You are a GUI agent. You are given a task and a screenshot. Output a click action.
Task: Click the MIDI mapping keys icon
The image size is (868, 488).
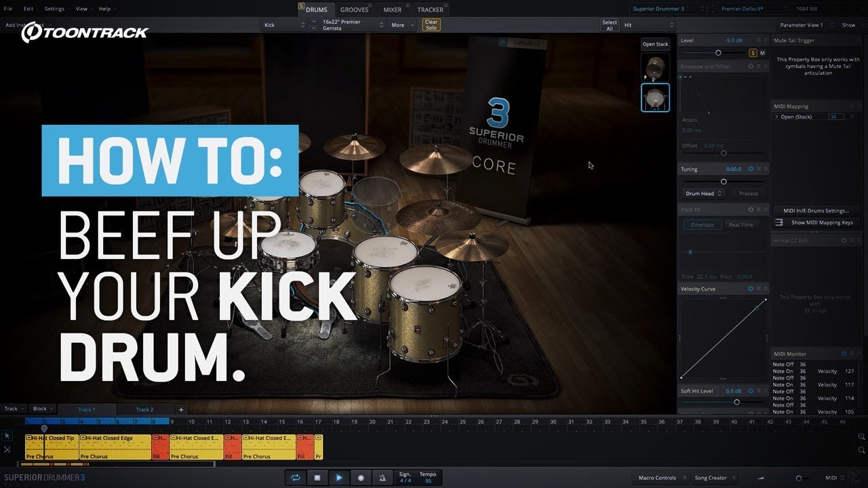[x=779, y=222]
